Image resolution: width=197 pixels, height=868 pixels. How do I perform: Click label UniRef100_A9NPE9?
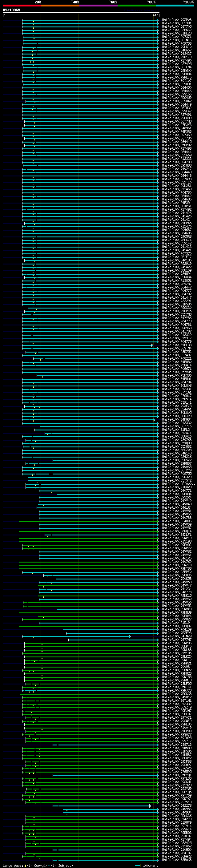pyautogui.click(x=177, y=538)
